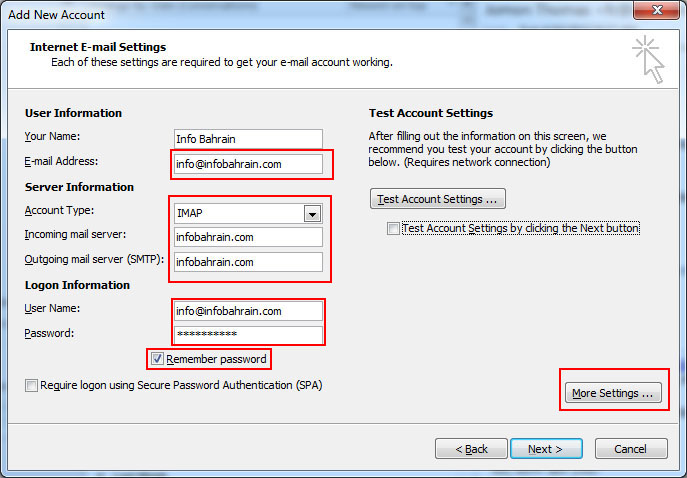This screenshot has width=687, height=478.
Task: Uncheck the Remember password checkbox
Action: click(x=157, y=358)
